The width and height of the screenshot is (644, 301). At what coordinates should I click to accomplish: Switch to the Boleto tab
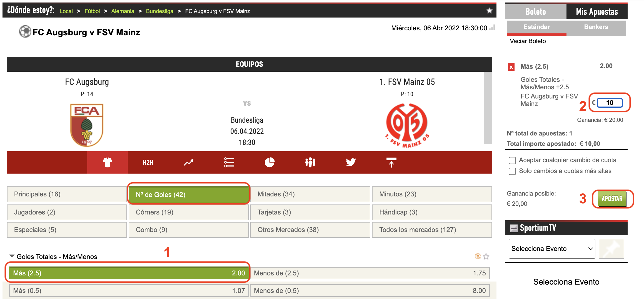[536, 11]
